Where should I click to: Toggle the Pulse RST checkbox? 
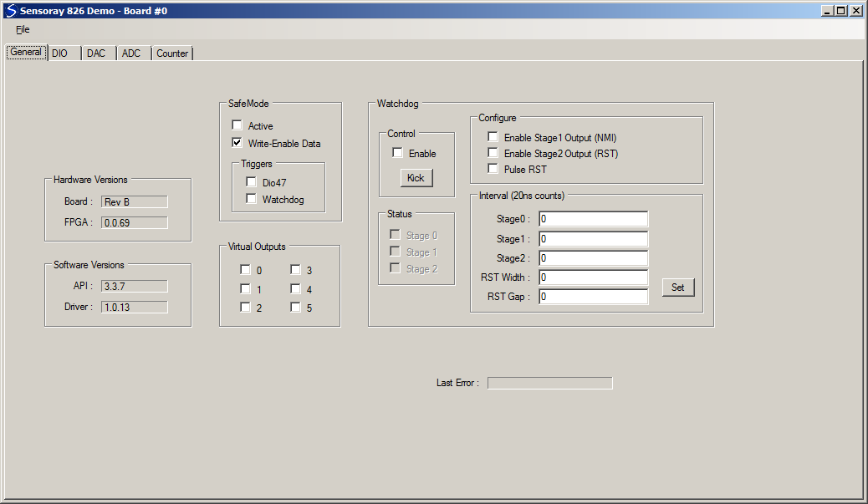pos(493,169)
